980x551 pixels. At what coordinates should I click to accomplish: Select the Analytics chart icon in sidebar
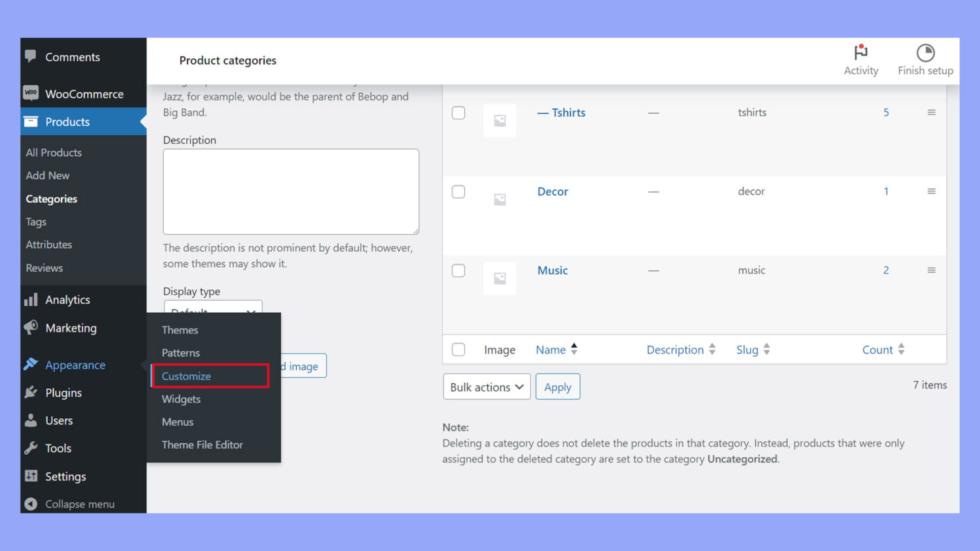point(30,300)
